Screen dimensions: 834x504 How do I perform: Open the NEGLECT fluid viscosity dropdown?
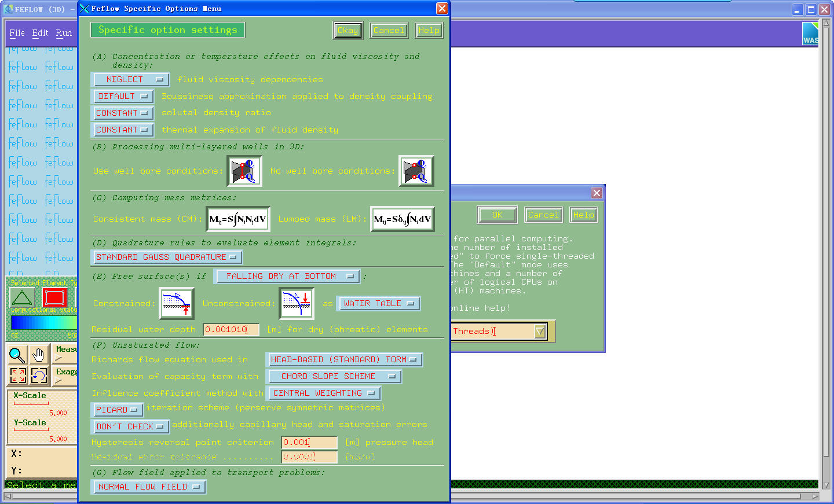coord(130,79)
